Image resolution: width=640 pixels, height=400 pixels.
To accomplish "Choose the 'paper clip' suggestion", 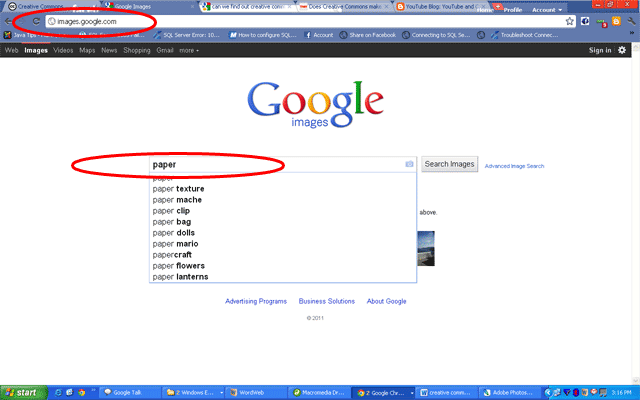I will [x=282, y=211].
